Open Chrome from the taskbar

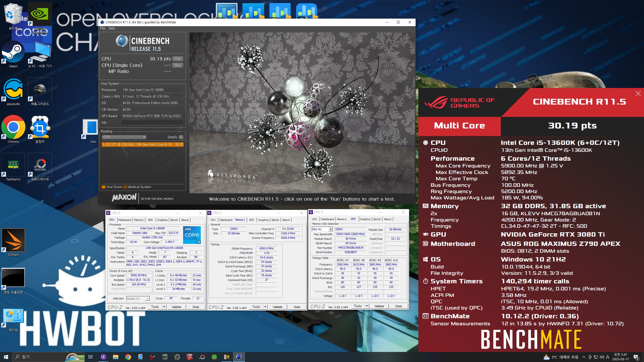tap(128, 357)
